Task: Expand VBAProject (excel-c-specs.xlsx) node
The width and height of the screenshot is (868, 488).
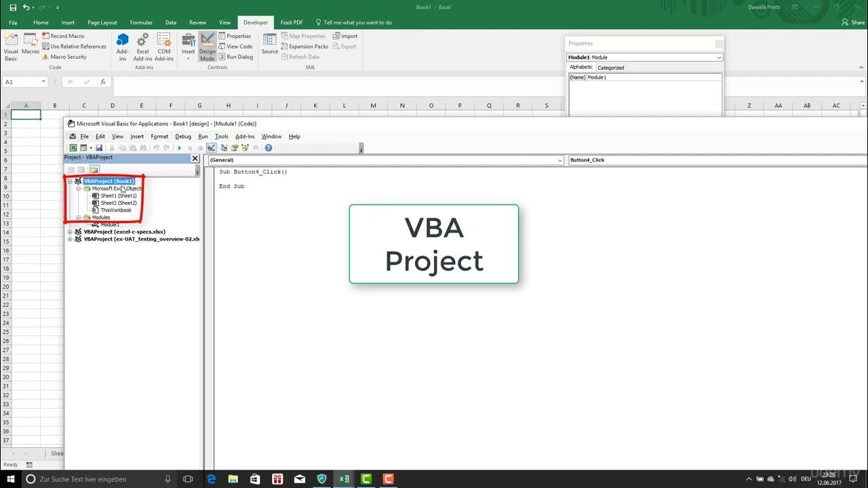Action: pyautogui.click(x=70, y=232)
